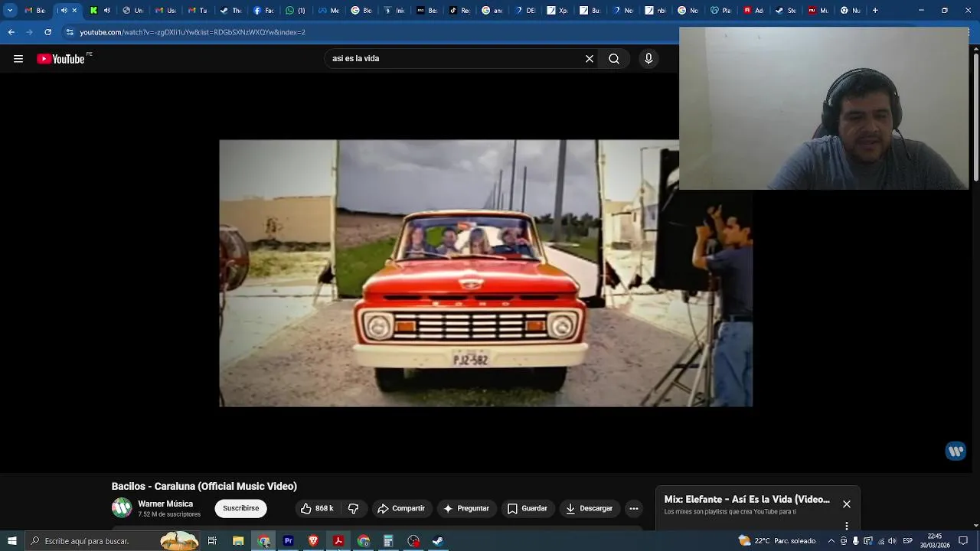Open Calculator from taskbar

coord(388,541)
